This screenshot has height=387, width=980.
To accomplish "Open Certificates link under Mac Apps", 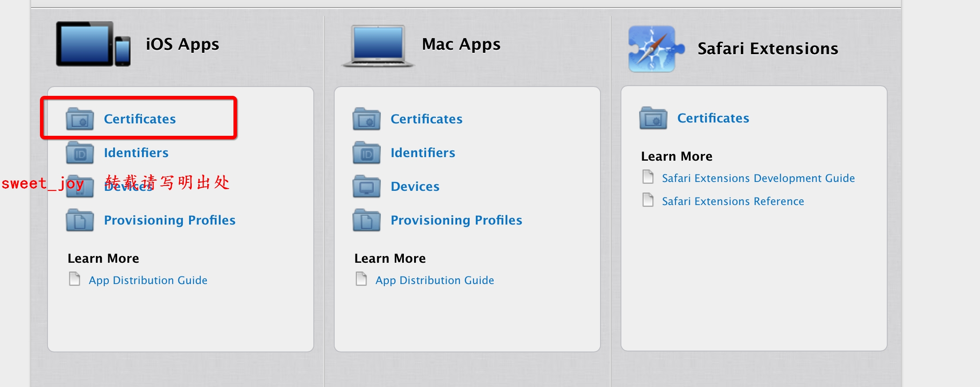I will (x=427, y=119).
